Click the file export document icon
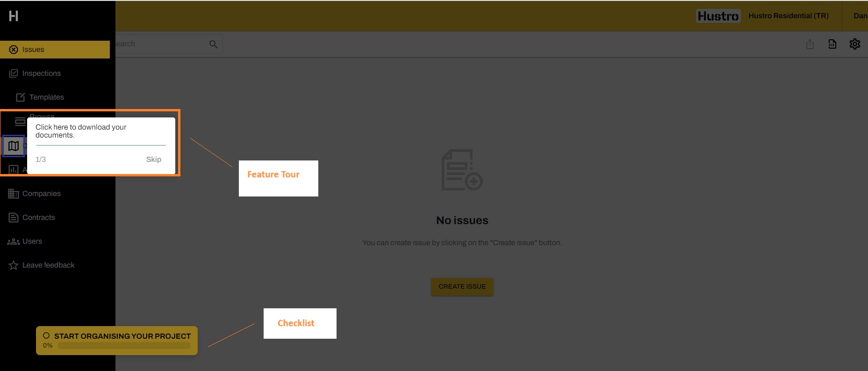The height and width of the screenshot is (371, 868). 832,44
